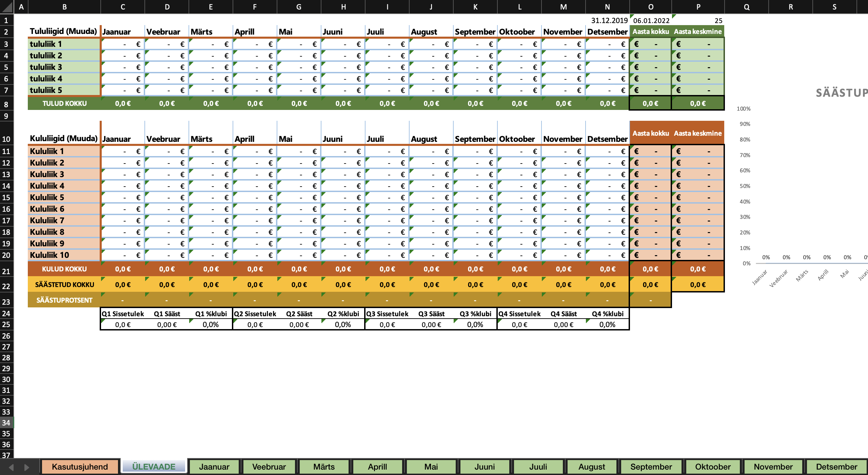Select column B header

[x=64, y=7]
